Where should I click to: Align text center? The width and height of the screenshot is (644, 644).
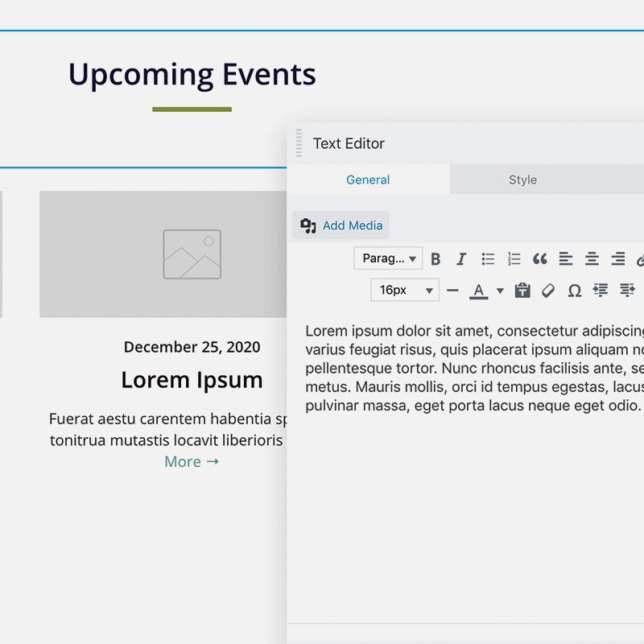click(x=592, y=259)
